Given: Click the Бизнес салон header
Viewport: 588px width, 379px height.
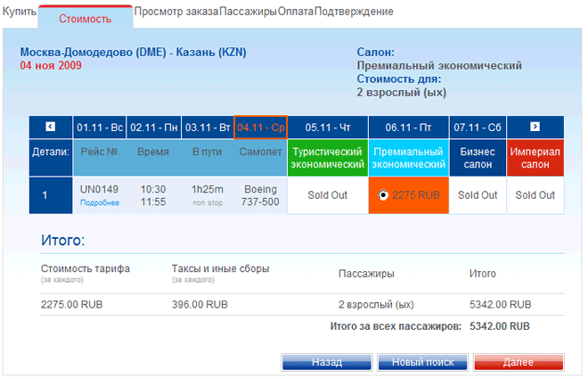Looking at the screenshot, I should pos(478,158).
